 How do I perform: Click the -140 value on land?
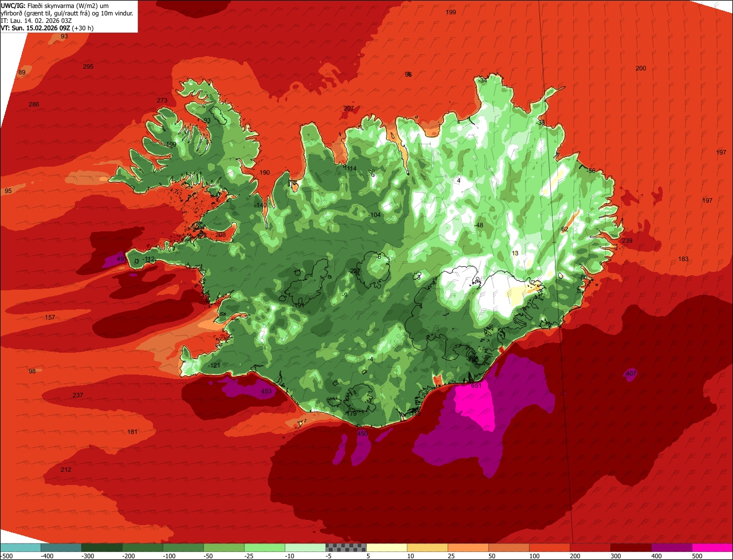(261, 205)
